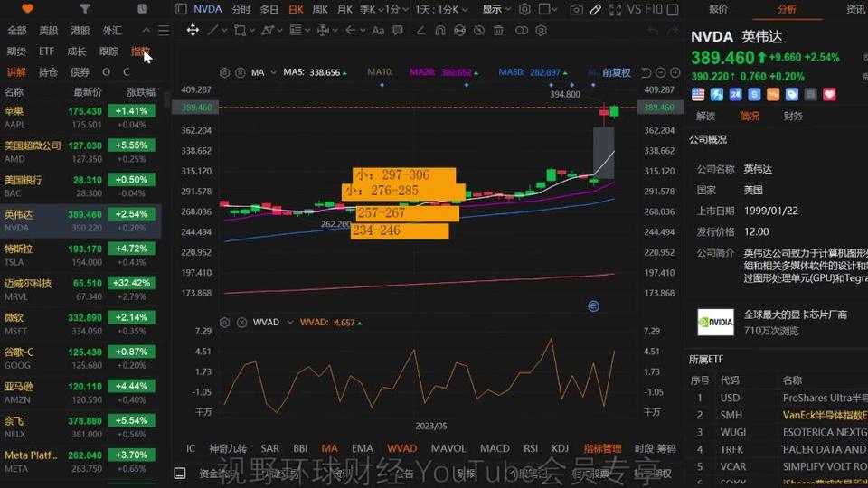The width and height of the screenshot is (868, 488).
Task: Click the watchlist vertical scrollbar
Action: [x=166, y=100]
